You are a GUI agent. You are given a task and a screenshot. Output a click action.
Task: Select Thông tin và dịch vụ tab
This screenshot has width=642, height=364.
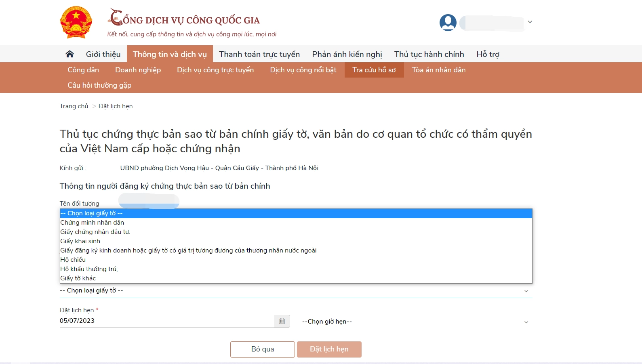click(170, 54)
